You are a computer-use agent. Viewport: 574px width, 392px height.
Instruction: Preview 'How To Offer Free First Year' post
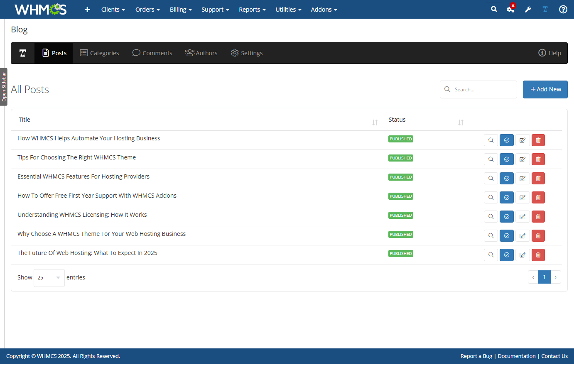pyautogui.click(x=491, y=198)
